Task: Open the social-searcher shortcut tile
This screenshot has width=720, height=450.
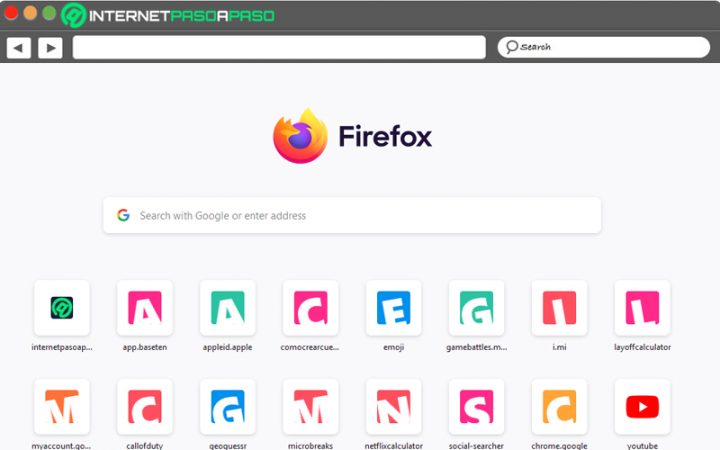Action: click(x=476, y=406)
